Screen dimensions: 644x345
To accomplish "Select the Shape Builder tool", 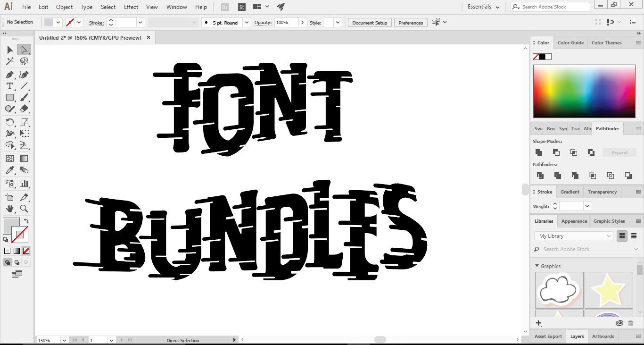I will click(x=10, y=145).
